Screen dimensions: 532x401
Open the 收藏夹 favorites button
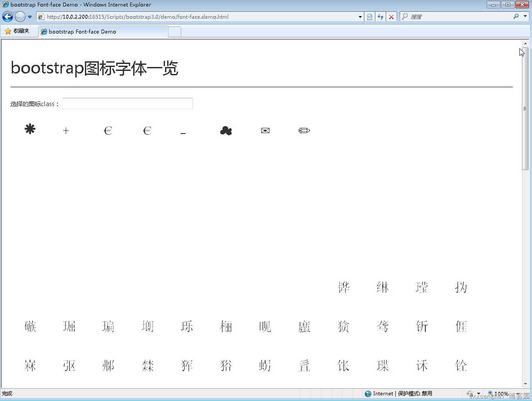coord(17,31)
